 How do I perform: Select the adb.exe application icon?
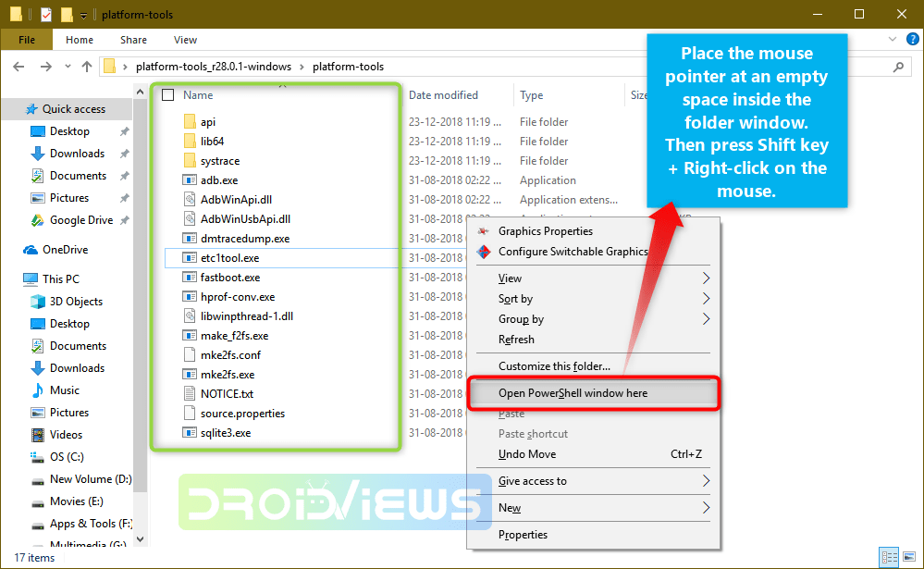click(x=190, y=179)
